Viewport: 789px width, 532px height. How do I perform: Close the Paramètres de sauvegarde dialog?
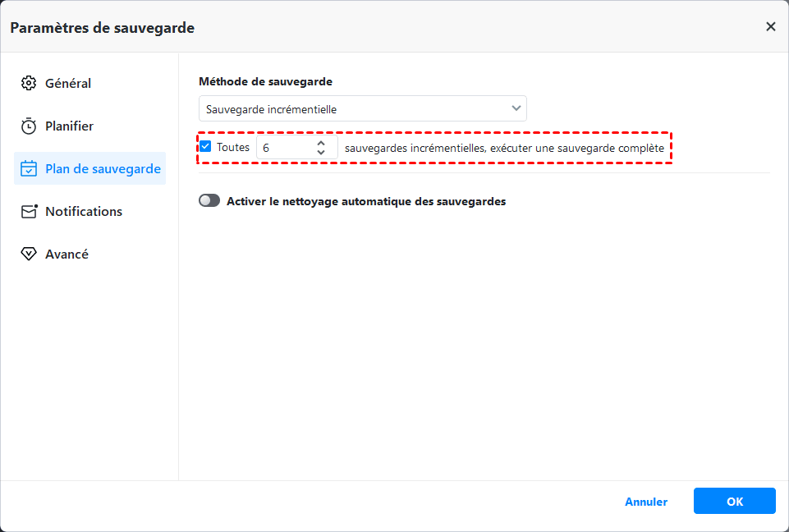coord(771,26)
